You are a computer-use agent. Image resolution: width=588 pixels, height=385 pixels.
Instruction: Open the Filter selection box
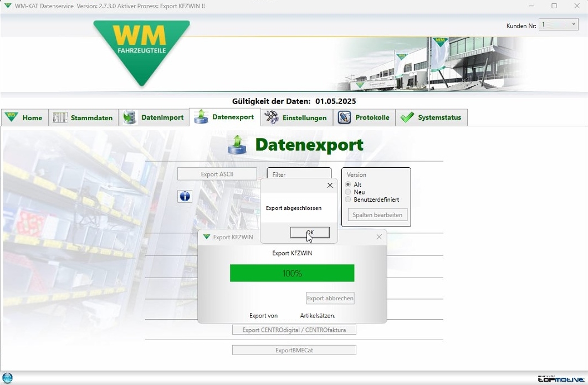(299, 173)
